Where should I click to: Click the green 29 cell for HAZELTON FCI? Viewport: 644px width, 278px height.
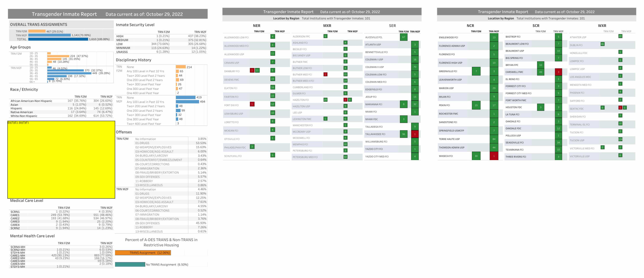pos(325,100)
